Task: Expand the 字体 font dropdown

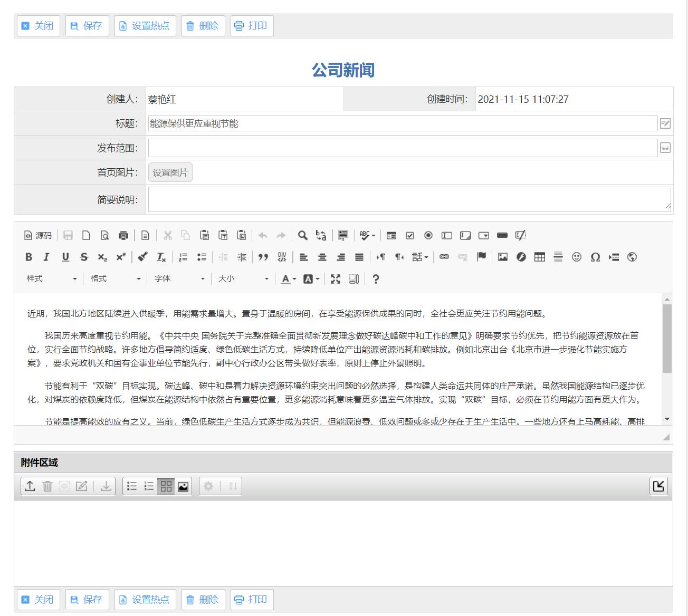Action: click(x=179, y=278)
